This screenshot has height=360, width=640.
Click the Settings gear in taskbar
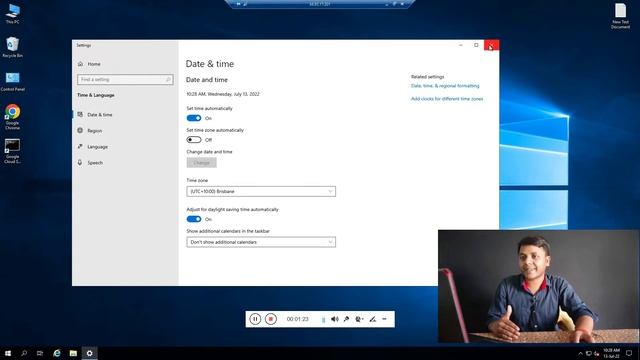89,353
